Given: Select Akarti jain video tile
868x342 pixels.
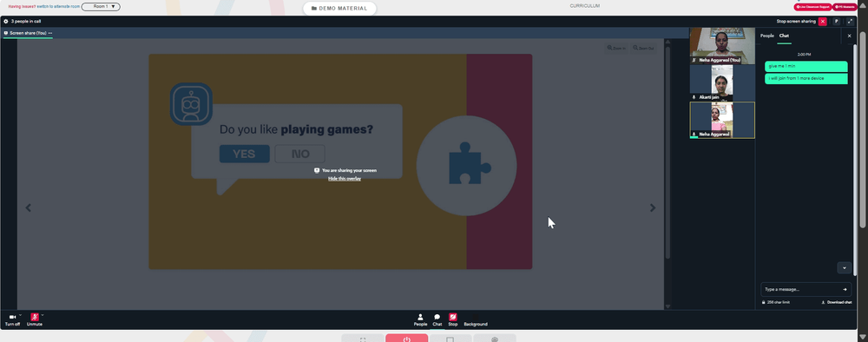Looking at the screenshot, I should coord(722,83).
